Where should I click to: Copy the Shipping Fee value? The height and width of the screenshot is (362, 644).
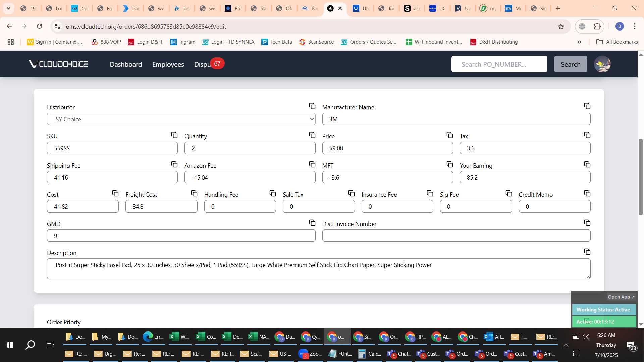(174, 164)
